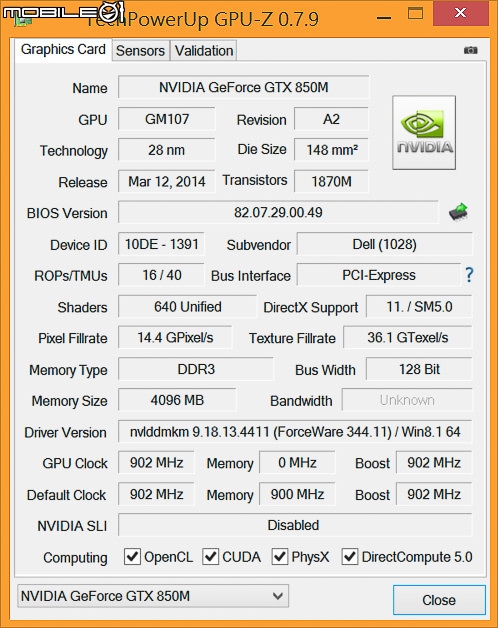Click the Release field Mar 12, 2014
Image resolution: width=498 pixels, height=628 pixels.
[x=167, y=181]
